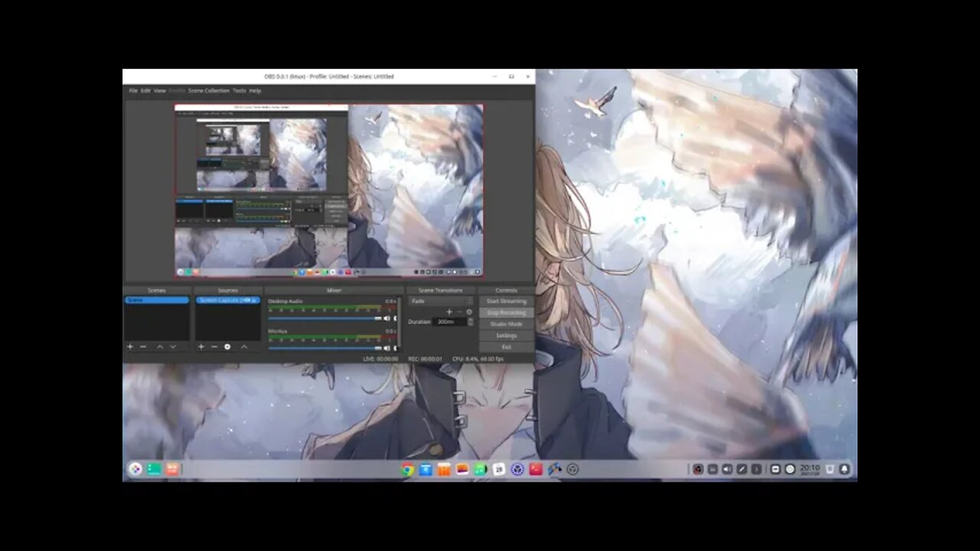Open the File menu
Image resolution: width=980 pixels, height=551 pixels.
click(133, 90)
